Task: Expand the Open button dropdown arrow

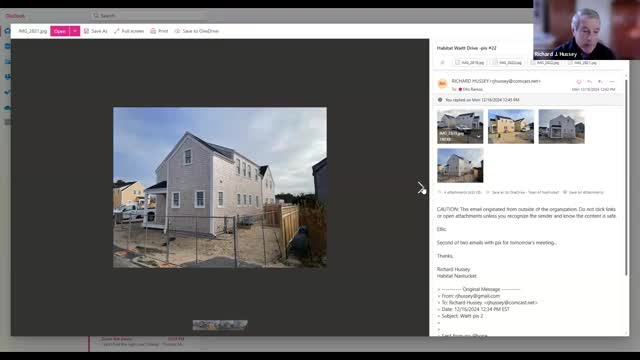Action: coord(75,31)
